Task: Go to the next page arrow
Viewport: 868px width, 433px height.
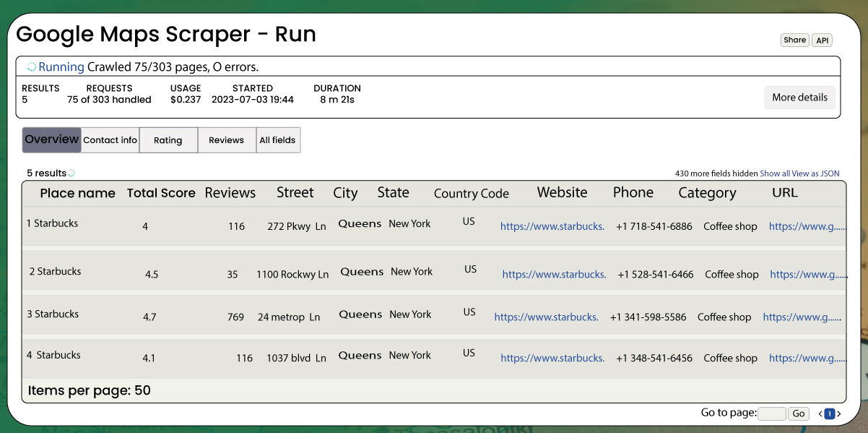Action: tap(838, 414)
